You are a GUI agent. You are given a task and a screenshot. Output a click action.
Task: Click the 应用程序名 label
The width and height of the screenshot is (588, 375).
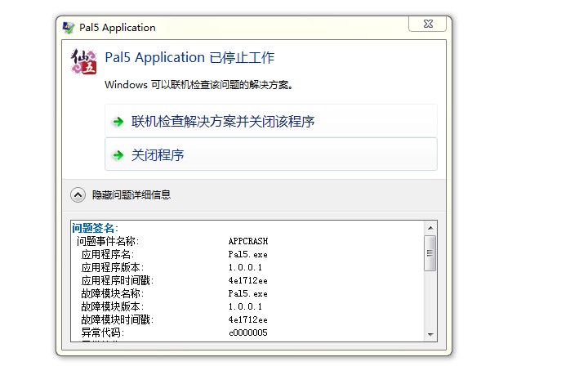108,254
